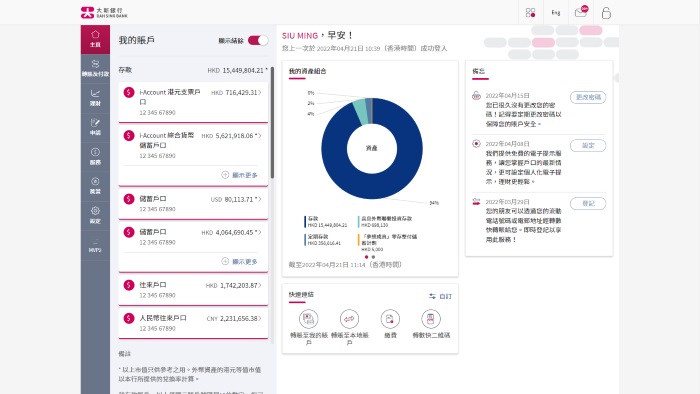Open 轉數快二維碼 QR quick link icon
The height and width of the screenshot is (394, 700).
click(x=431, y=319)
